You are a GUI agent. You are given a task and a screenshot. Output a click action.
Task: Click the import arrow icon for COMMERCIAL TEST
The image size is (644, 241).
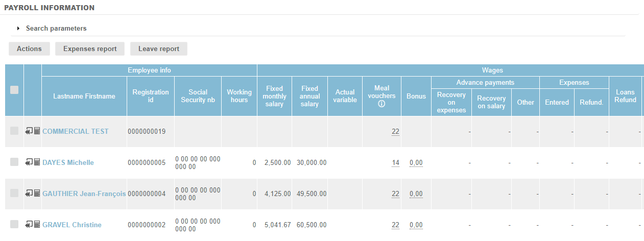tap(29, 131)
